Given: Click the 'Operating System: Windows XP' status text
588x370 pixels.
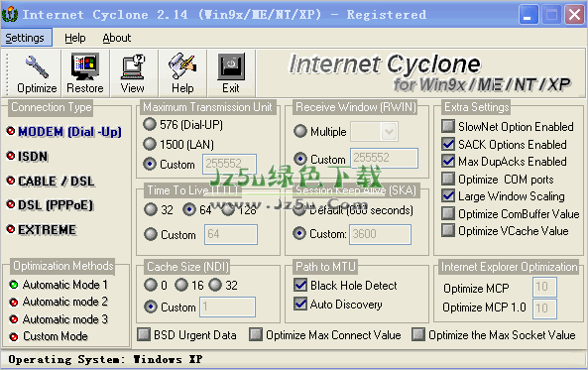Looking at the screenshot, I should click(x=105, y=359).
